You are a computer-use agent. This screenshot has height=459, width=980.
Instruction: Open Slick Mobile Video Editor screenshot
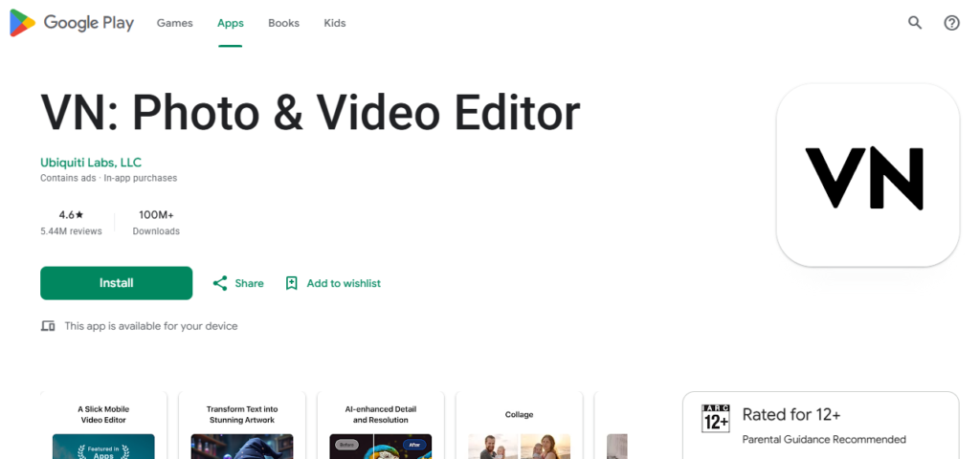click(103, 426)
